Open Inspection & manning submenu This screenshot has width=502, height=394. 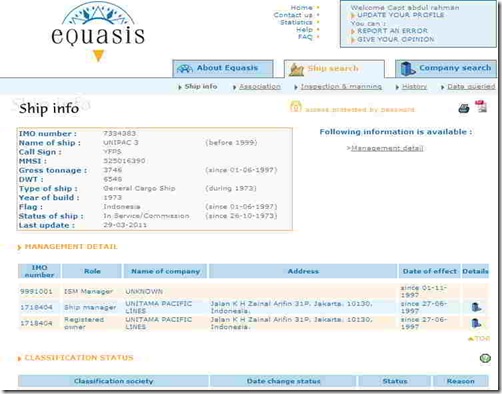pyautogui.click(x=341, y=87)
